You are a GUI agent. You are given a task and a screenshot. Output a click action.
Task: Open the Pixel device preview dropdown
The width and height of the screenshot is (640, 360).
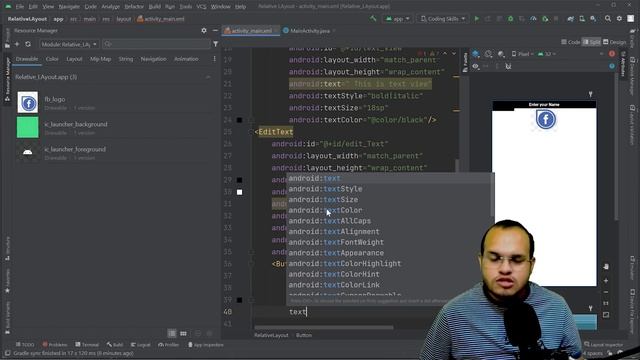tap(522, 54)
